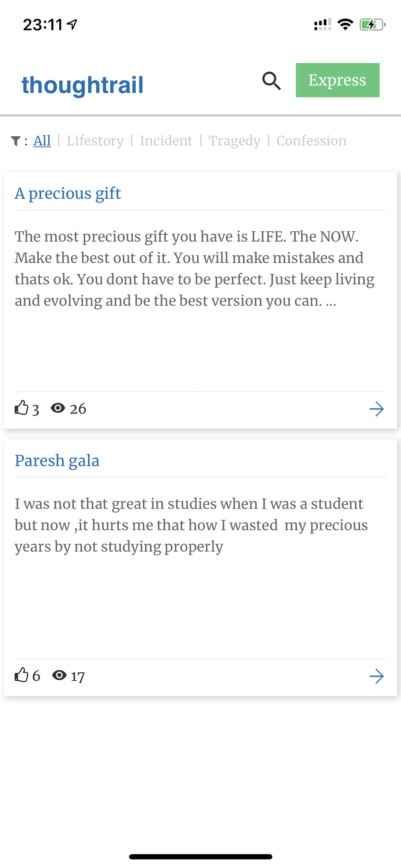The width and height of the screenshot is (401, 868).
Task: Filter posts by Incident
Action: tap(166, 140)
